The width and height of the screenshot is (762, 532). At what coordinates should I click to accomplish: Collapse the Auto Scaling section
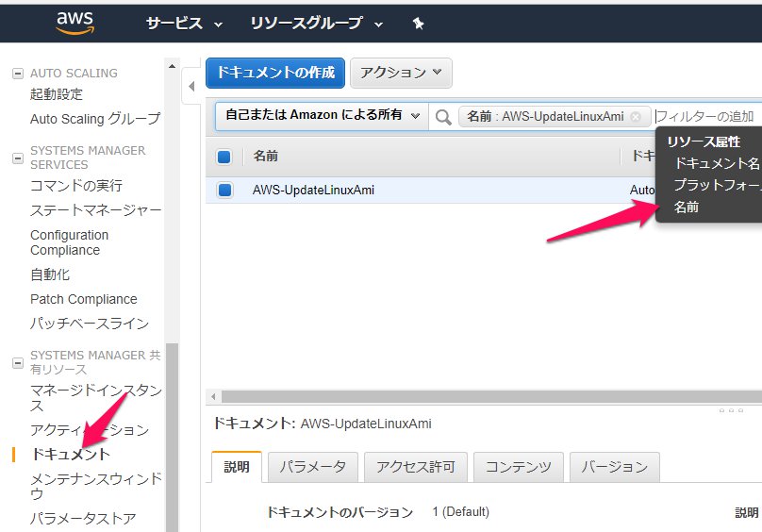click(x=16, y=74)
